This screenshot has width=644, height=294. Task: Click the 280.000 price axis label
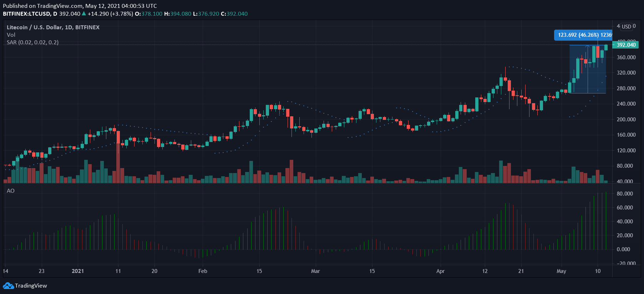[x=626, y=88]
